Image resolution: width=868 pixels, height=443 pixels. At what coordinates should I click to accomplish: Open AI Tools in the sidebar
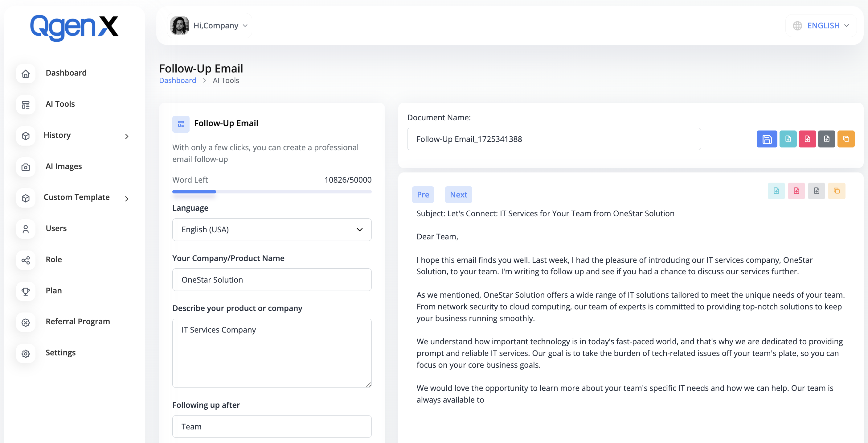(60, 104)
